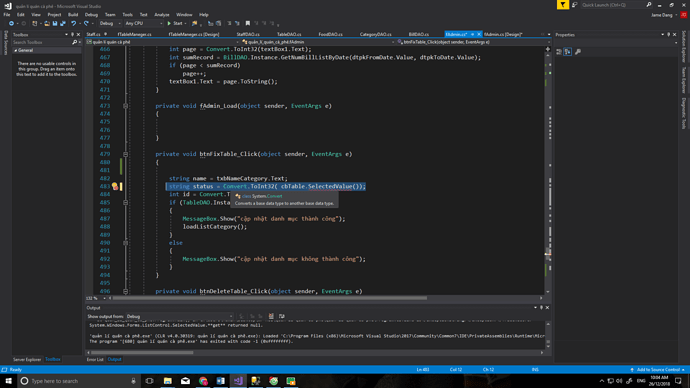Open the File menu
The image size is (690, 388).
(7, 15)
